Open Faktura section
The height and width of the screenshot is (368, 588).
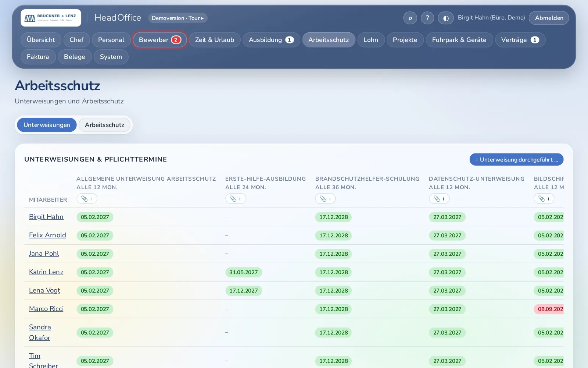38,57
